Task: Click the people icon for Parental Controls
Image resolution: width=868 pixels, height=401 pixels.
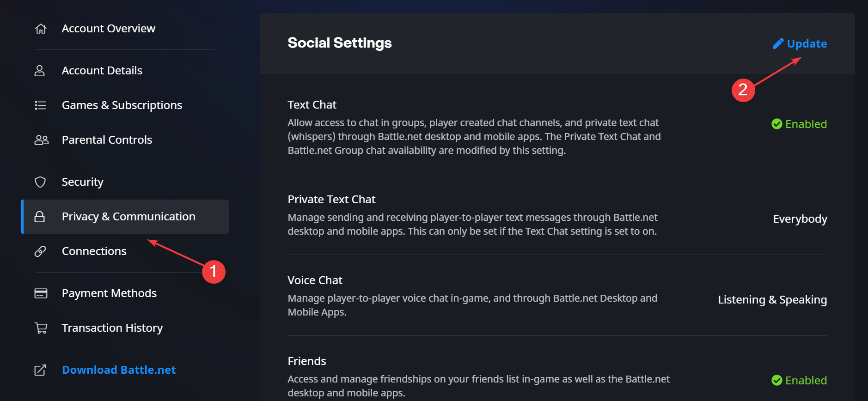Action: (41, 140)
